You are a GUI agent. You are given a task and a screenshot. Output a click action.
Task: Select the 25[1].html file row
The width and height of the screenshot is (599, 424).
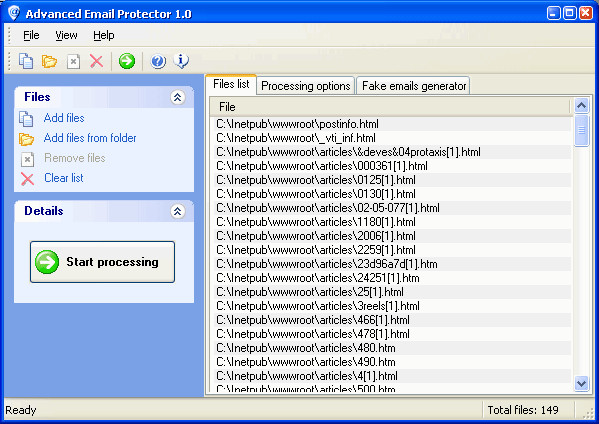[x=392, y=292]
